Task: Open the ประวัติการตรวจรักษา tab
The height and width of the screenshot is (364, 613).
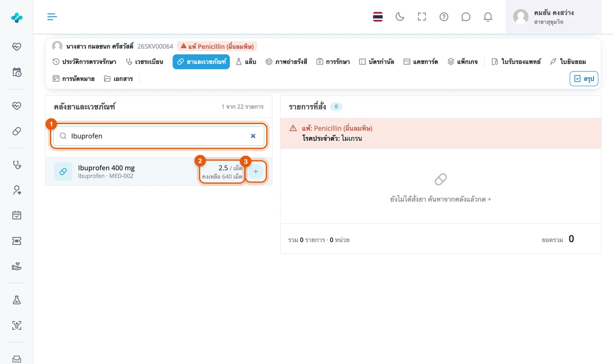Action: pyautogui.click(x=84, y=62)
